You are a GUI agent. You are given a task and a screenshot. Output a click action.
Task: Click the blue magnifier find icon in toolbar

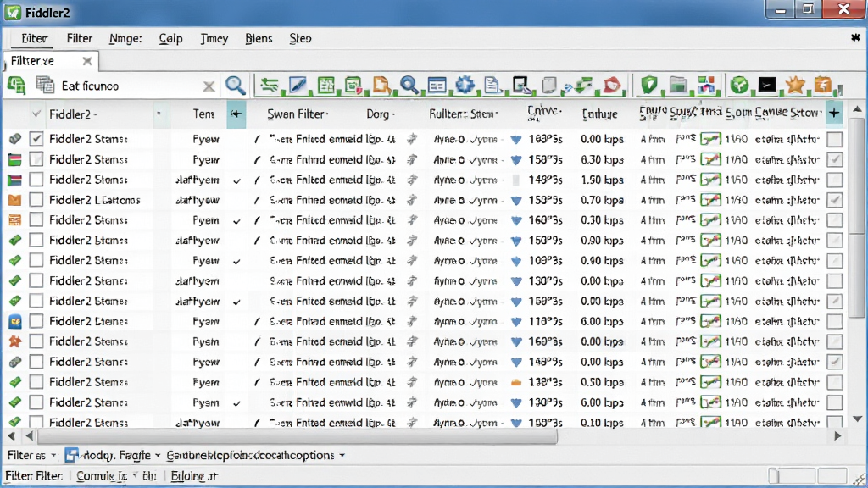click(x=409, y=86)
